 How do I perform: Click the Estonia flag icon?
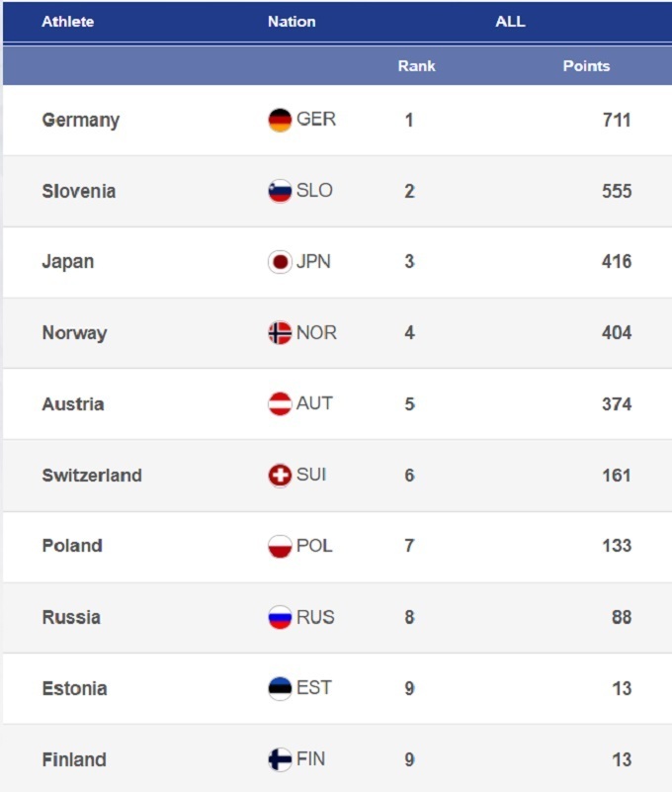[x=280, y=688]
